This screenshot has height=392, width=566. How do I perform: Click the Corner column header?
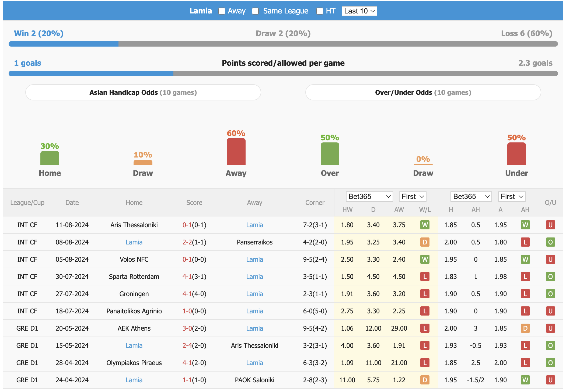coord(315,203)
